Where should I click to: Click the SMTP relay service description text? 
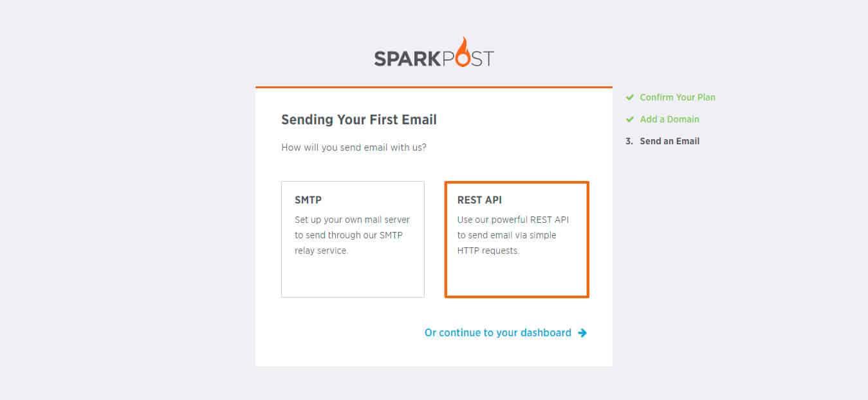352,235
